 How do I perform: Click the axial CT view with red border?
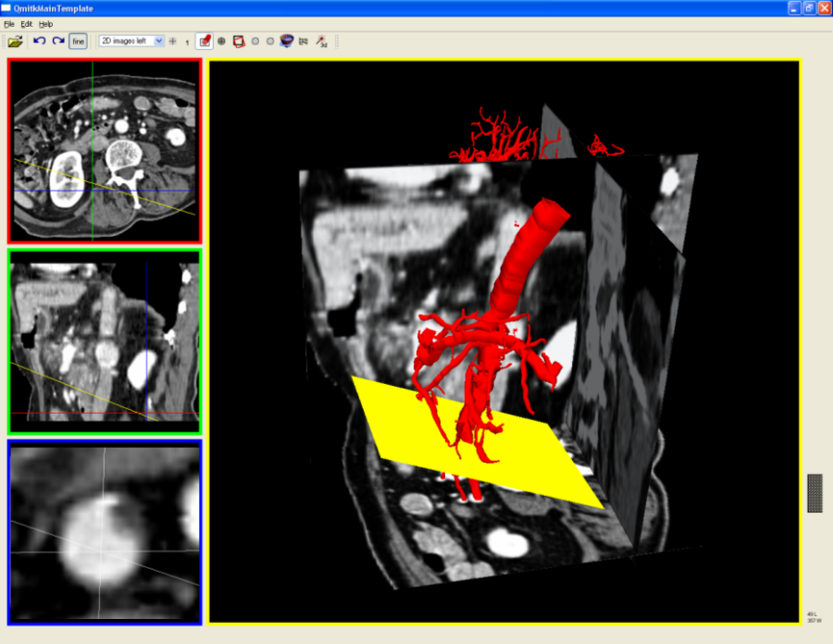(x=104, y=151)
